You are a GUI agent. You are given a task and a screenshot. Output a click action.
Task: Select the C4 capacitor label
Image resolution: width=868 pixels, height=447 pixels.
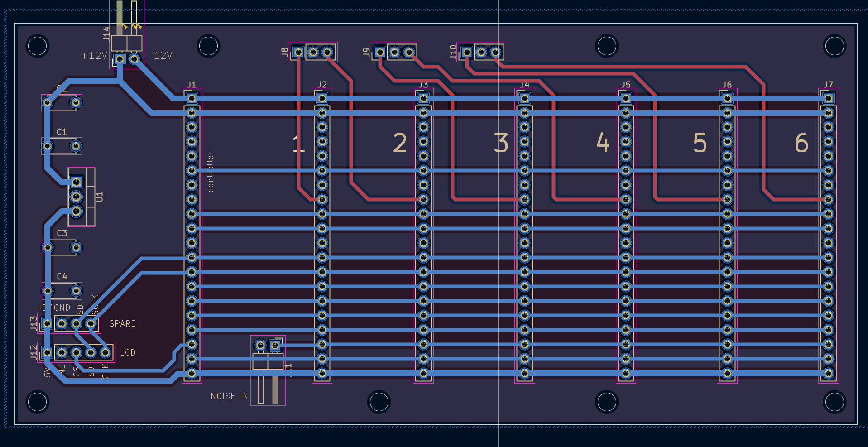pos(62,276)
